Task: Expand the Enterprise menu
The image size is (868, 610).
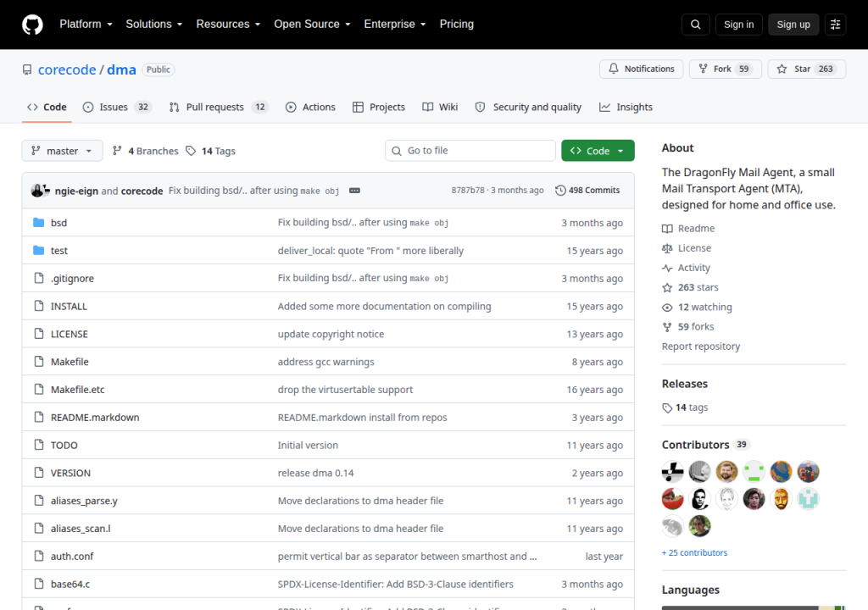Action: (395, 25)
